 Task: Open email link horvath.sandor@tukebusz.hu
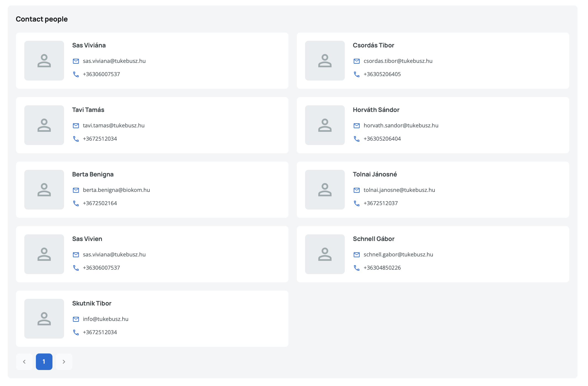(x=401, y=125)
